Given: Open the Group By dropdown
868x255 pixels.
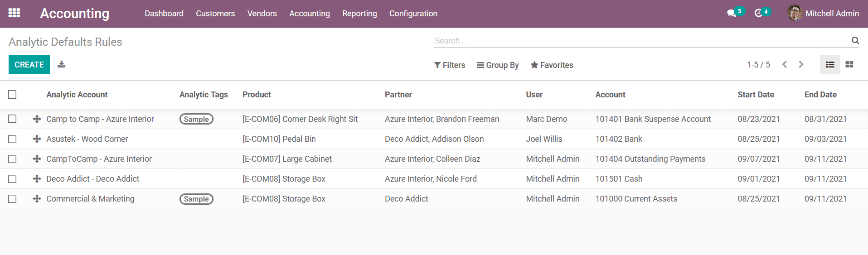Looking at the screenshot, I should (x=498, y=65).
